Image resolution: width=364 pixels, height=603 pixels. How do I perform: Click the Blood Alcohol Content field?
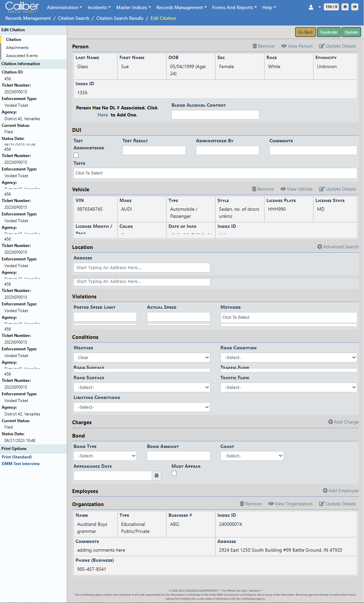[215, 115]
